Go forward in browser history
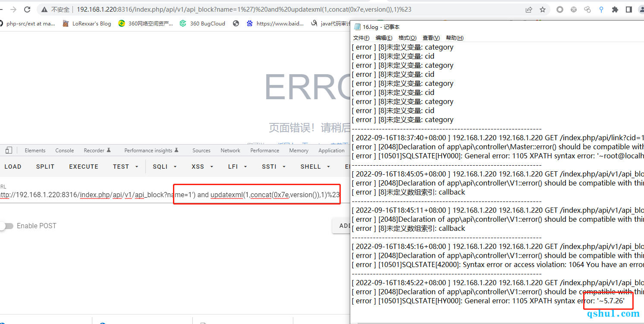 13,9
